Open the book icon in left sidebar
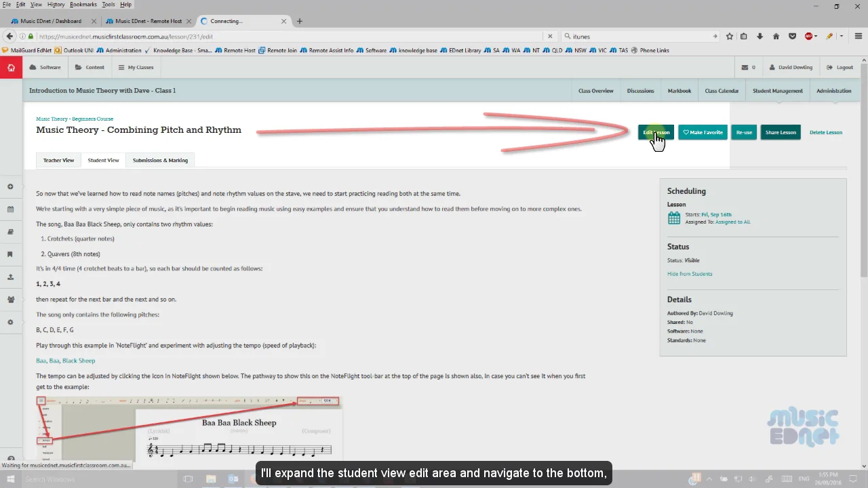Viewport: 868px width, 488px height. tap(10, 232)
